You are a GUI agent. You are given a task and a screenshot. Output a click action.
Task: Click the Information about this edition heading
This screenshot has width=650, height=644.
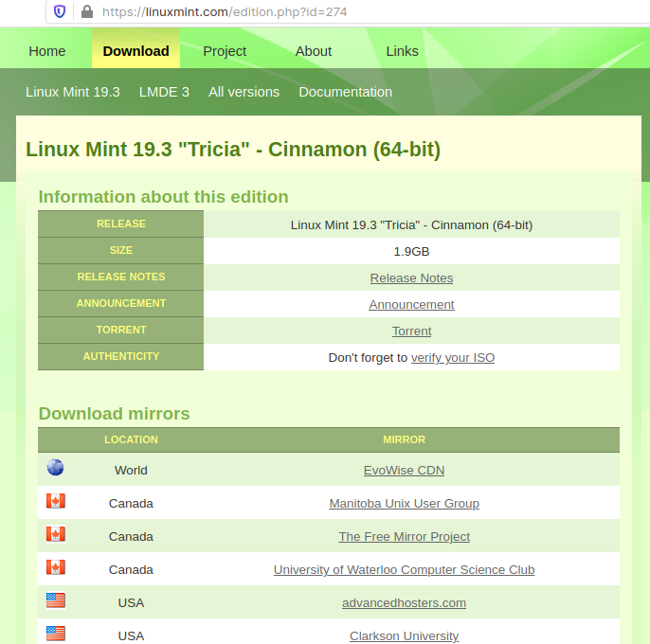(x=163, y=196)
